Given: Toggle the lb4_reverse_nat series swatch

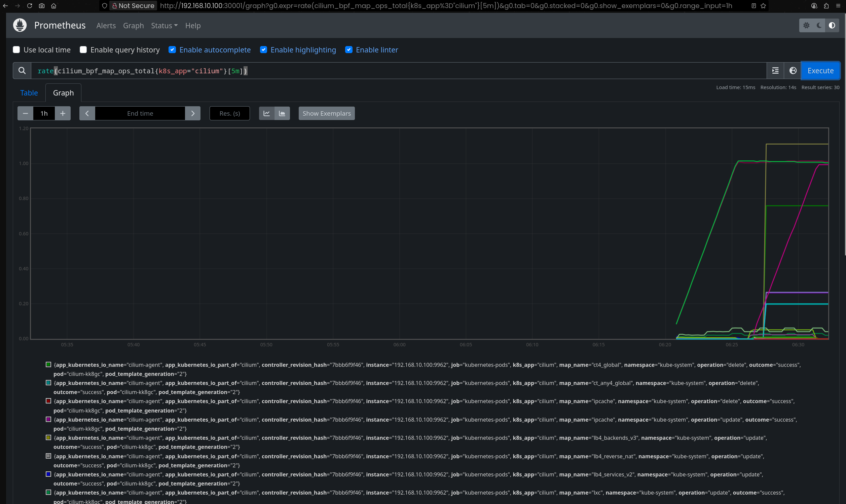Looking at the screenshot, I should click(x=48, y=456).
